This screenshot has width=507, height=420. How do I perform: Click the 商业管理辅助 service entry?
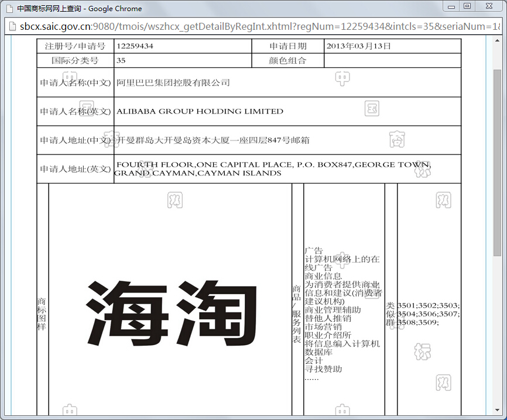(x=333, y=310)
